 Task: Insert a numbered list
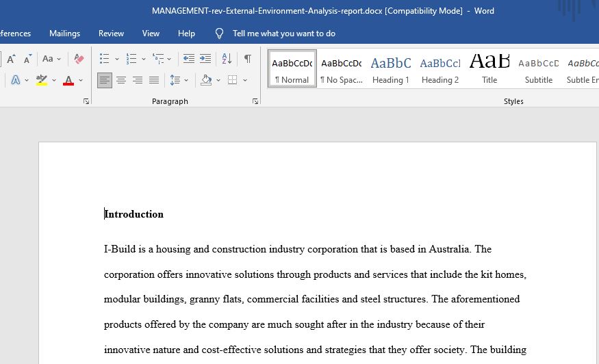click(131, 59)
